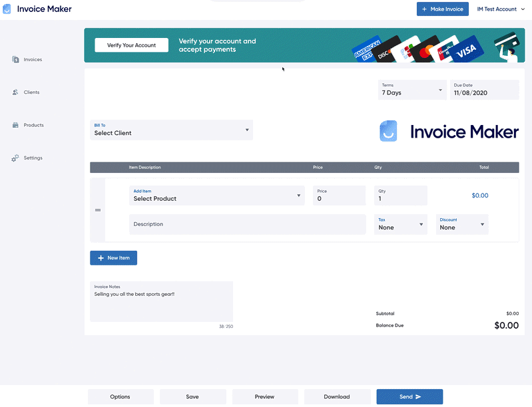This screenshot has width=532, height=407.
Task: Focus the Qty input field
Action: [x=401, y=196]
